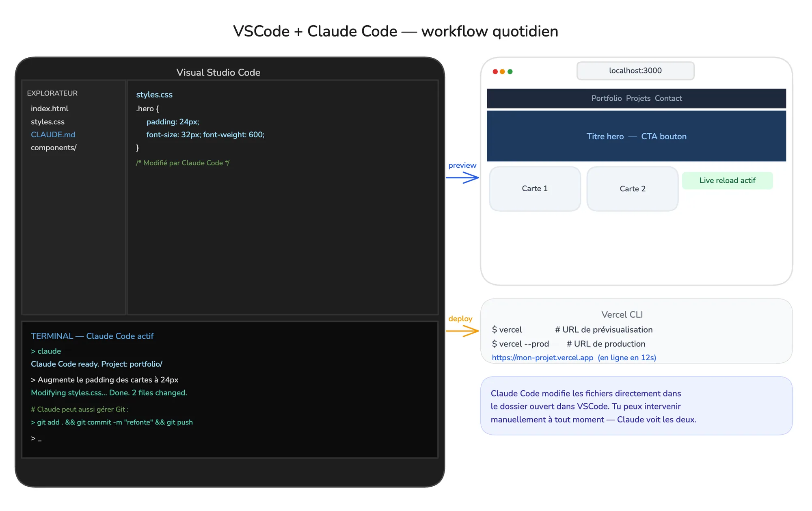Open the mon-projet.vercel.app link
Viewport: 812px width, 511px height.
point(542,357)
